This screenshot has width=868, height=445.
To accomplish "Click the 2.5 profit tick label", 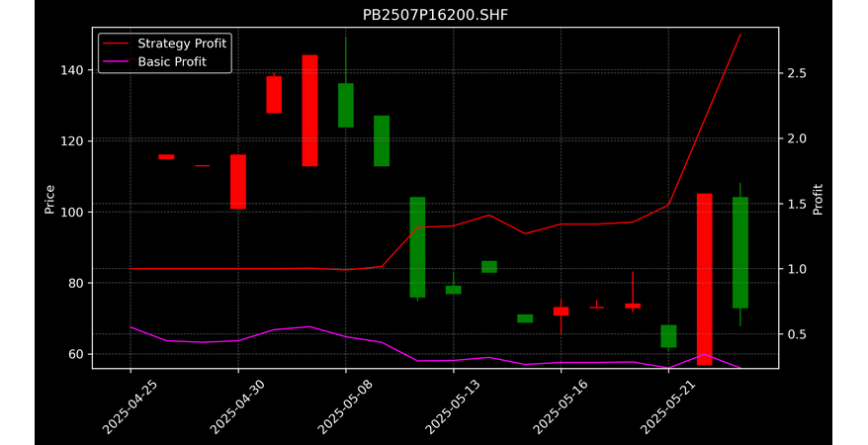I will pyautogui.click(x=796, y=73).
